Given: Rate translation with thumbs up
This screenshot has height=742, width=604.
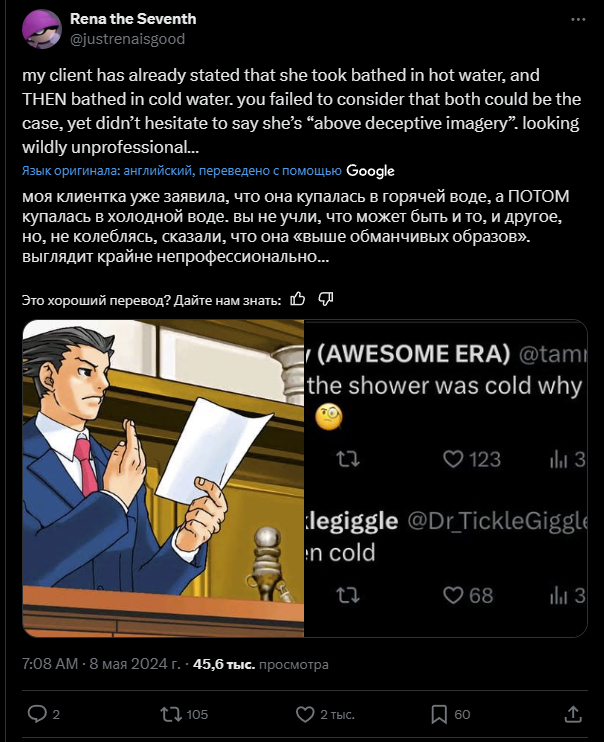Looking at the screenshot, I should click(x=298, y=299).
